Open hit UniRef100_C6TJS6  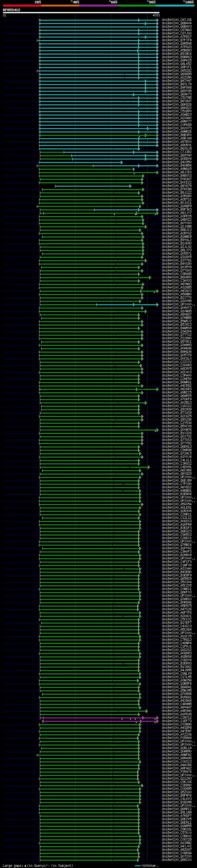click(177, 20)
